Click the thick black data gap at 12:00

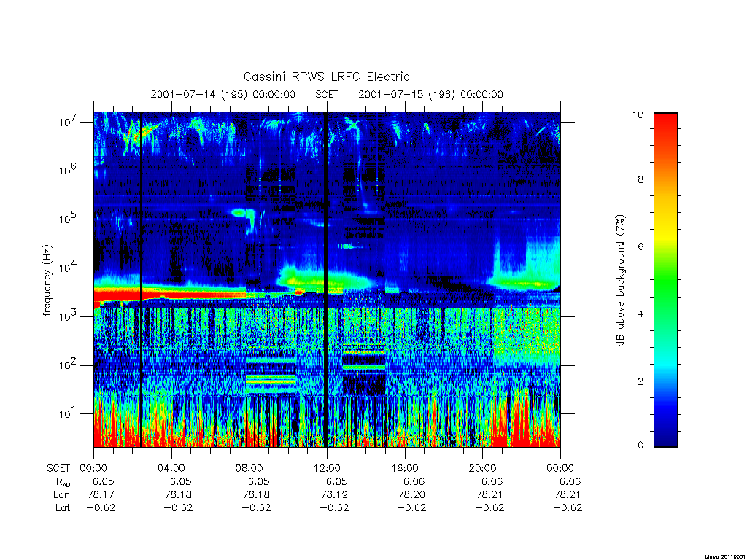point(326,280)
